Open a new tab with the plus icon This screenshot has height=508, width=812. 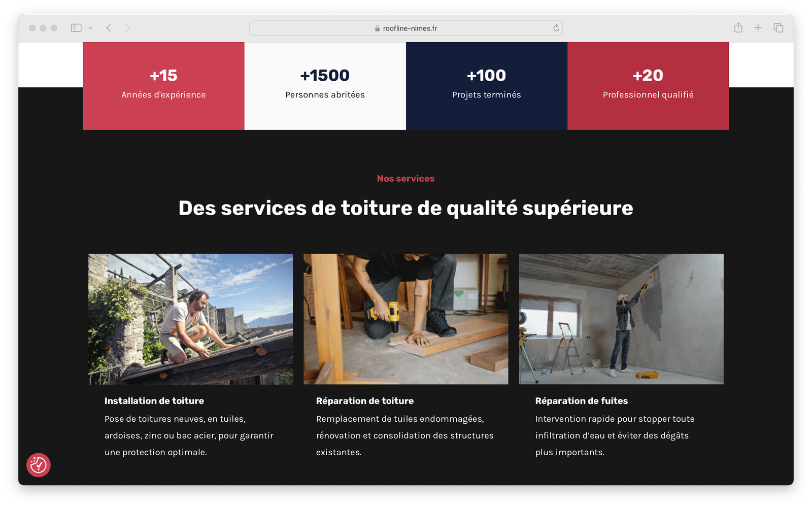758,28
